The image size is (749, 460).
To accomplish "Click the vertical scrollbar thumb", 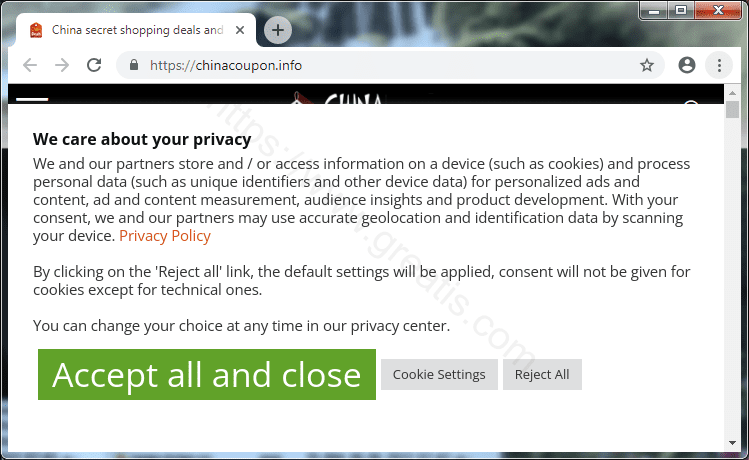I will click(733, 110).
